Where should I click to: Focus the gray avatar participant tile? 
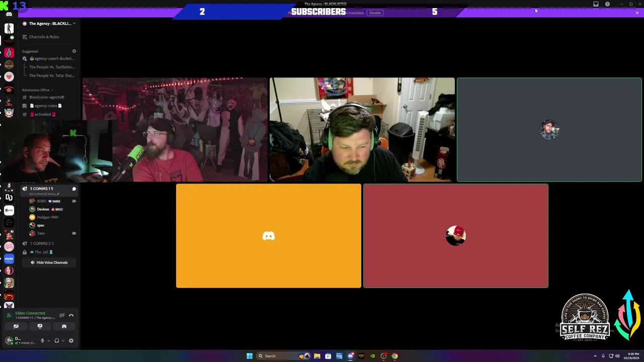click(x=549, y=130)
